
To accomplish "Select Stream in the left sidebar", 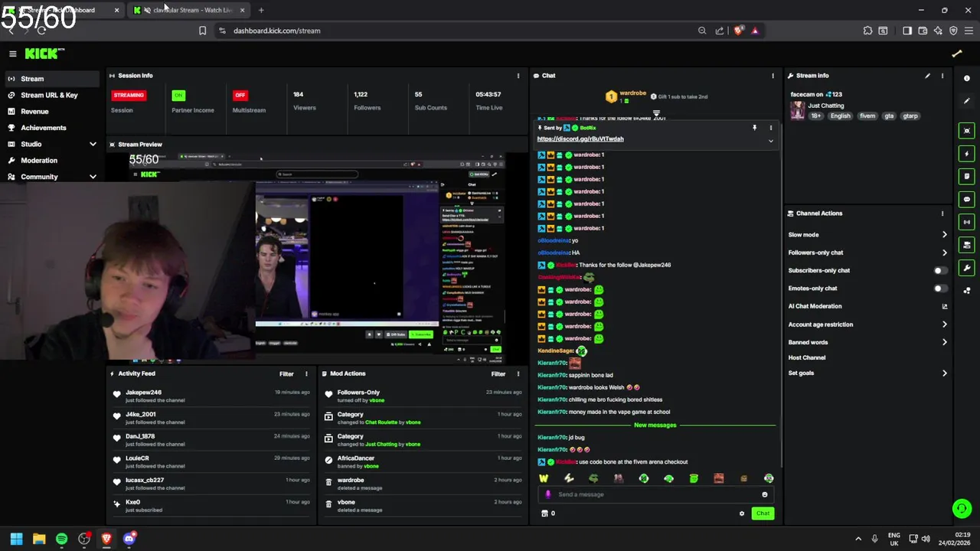I will tap(52, 79).
